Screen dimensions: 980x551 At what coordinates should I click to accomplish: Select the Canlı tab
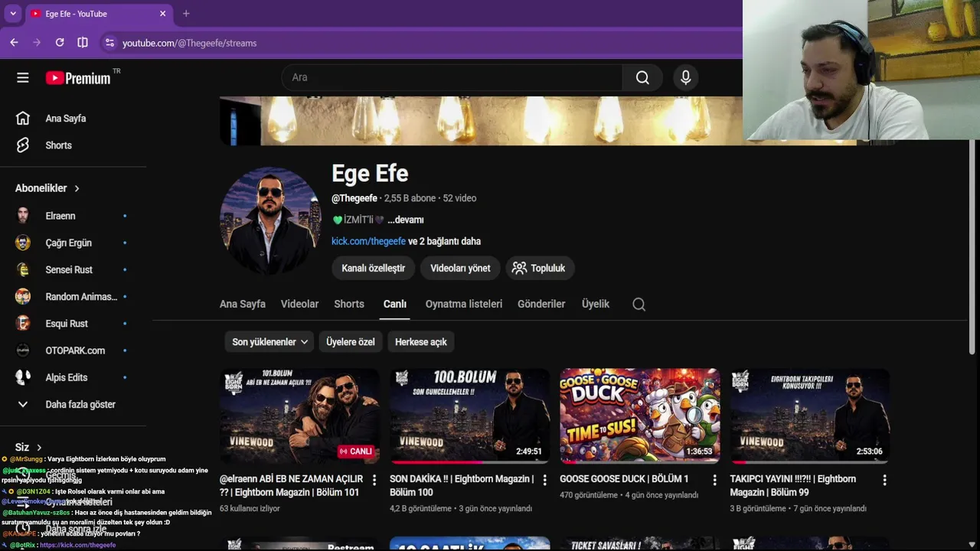click(394, 304)
